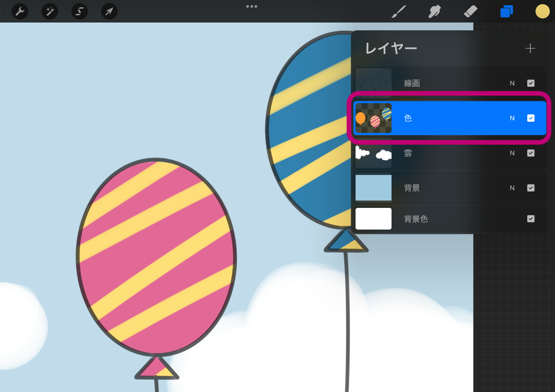Hide the 線画 layer
The height and width of the screenshot is (392, 555).
click(x=531, y=83)
